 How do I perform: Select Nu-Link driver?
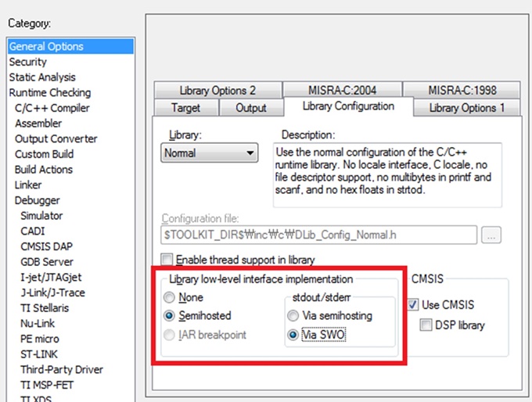[38, 323]
